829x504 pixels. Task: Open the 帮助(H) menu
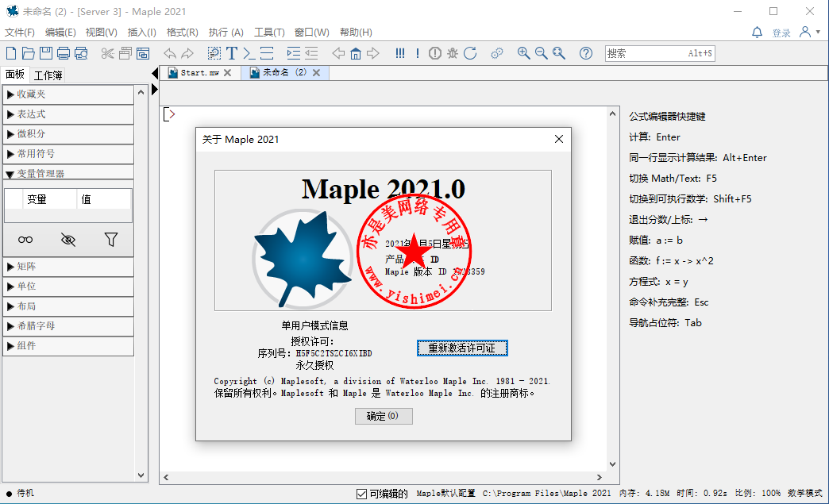pos(356,33)
